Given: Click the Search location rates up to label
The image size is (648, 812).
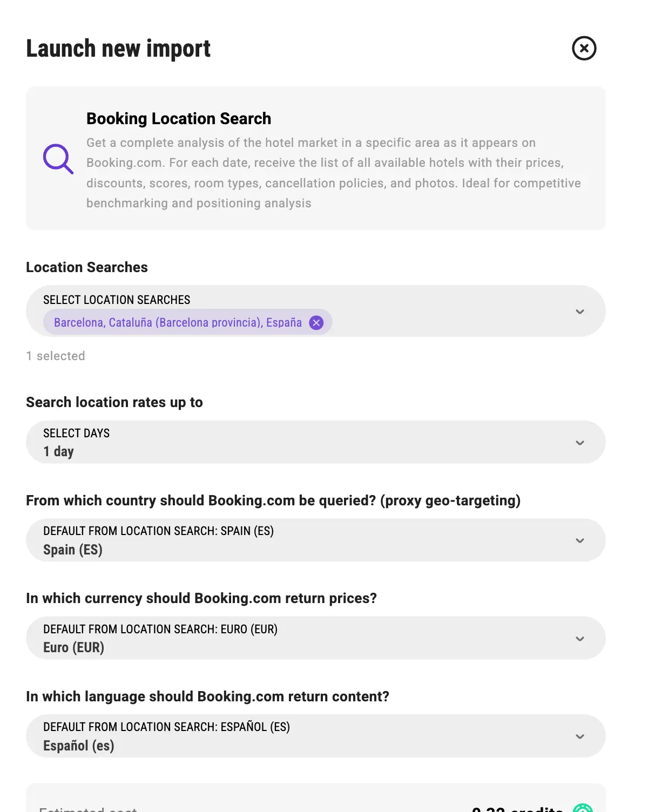Looking at the screenshot, I should point(114,403).
